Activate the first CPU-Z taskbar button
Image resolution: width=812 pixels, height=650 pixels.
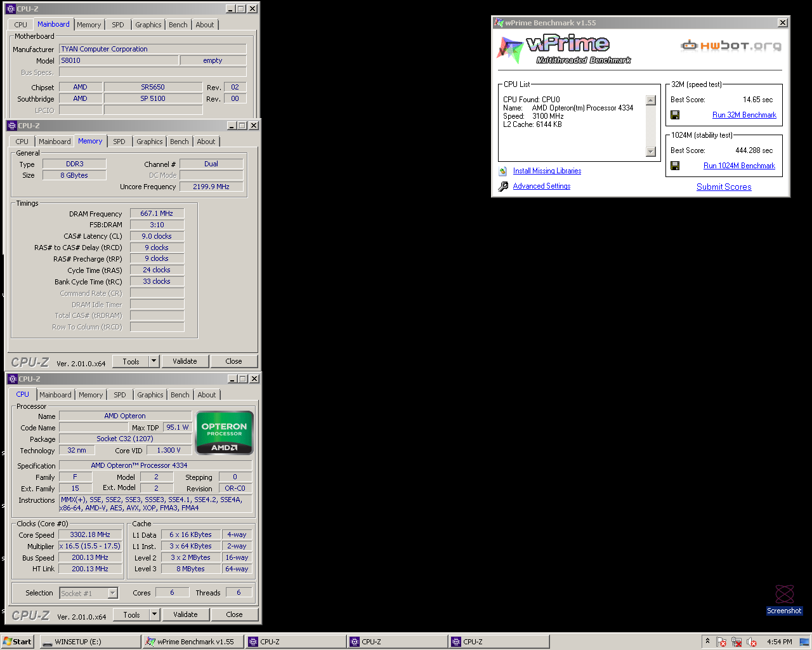(x=296, y=642)
